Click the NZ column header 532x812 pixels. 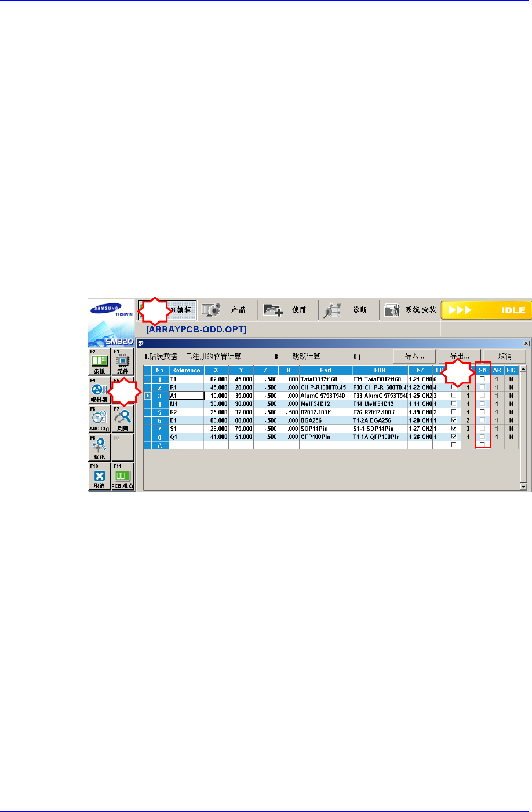(420, 371)
